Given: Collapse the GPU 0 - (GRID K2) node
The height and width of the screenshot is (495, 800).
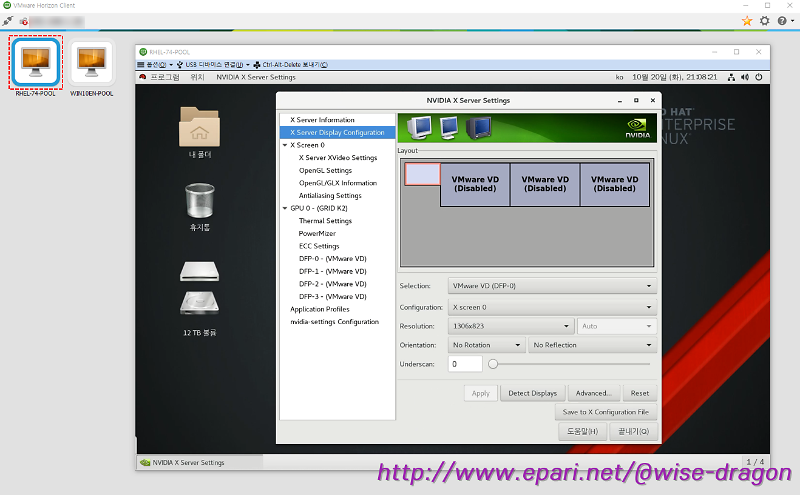Looking at the screenshot, I should click(x=285, y=208).
